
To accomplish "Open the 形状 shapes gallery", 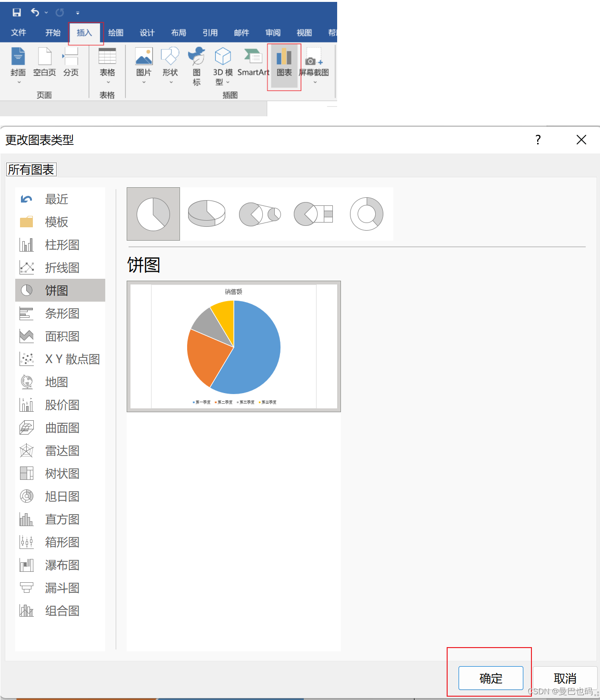I will tap(170, 65).
